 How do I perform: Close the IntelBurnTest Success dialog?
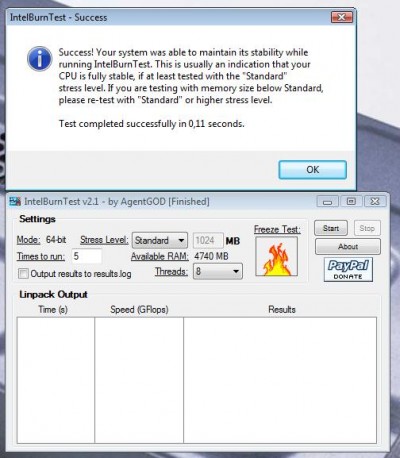342,17
